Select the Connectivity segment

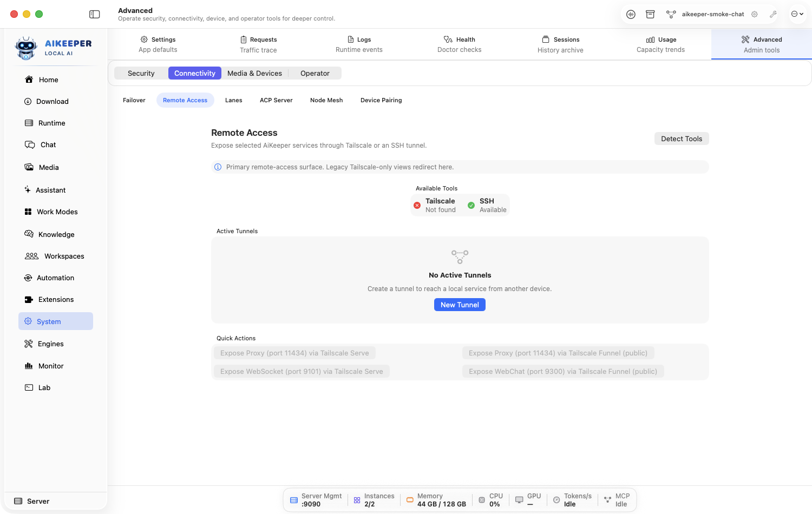195,73
